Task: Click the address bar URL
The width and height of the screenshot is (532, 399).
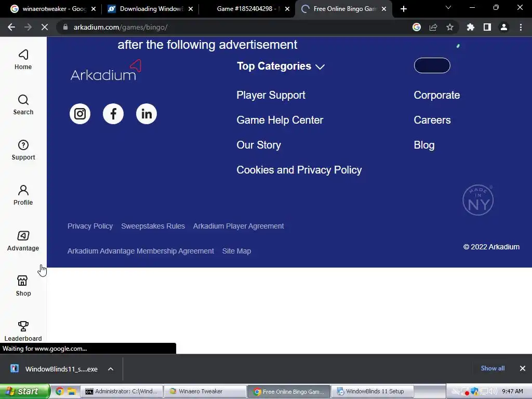Action: [x=121, y=27]
